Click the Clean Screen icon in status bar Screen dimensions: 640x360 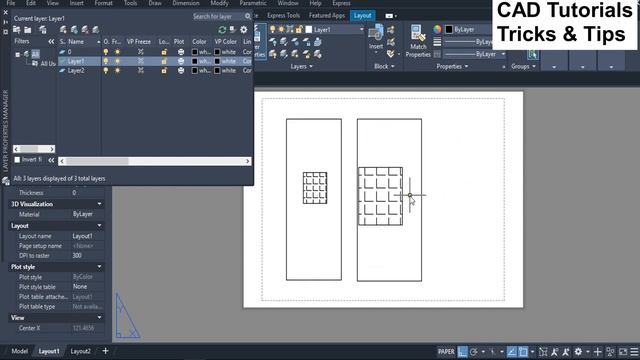[x=623, y=351]
